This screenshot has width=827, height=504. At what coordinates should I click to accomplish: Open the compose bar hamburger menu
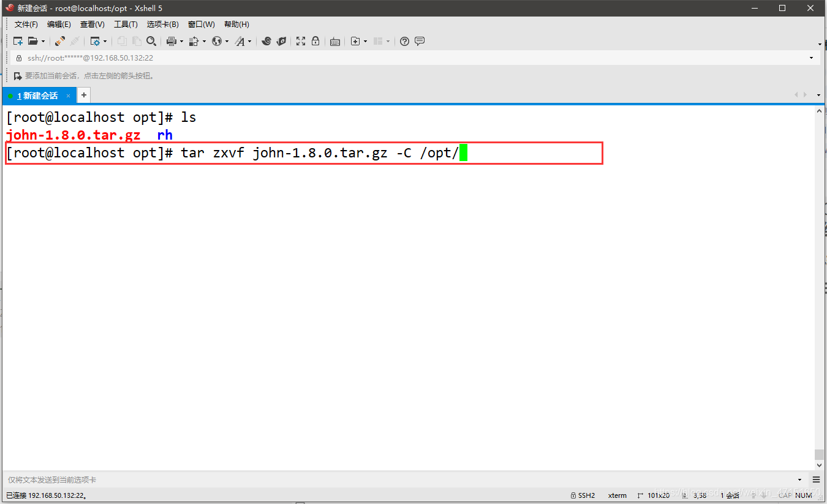click(x=816, y=480)
